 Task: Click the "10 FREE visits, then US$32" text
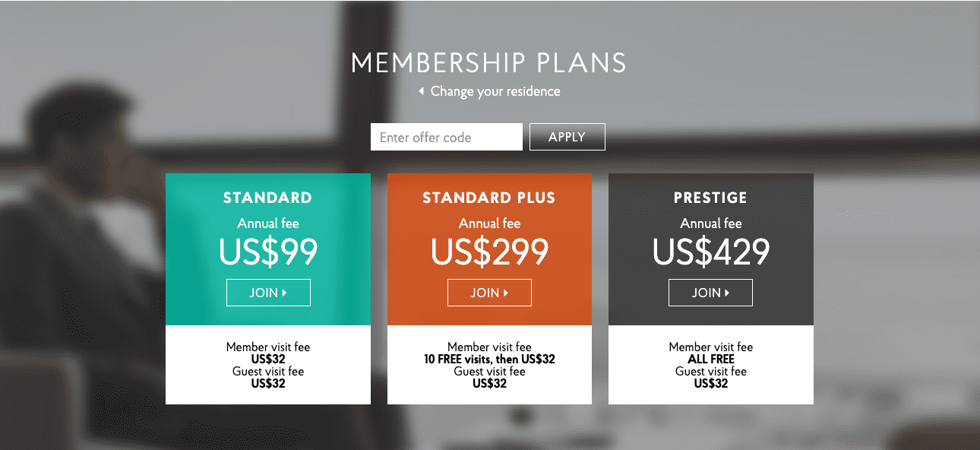click(489, 359)
